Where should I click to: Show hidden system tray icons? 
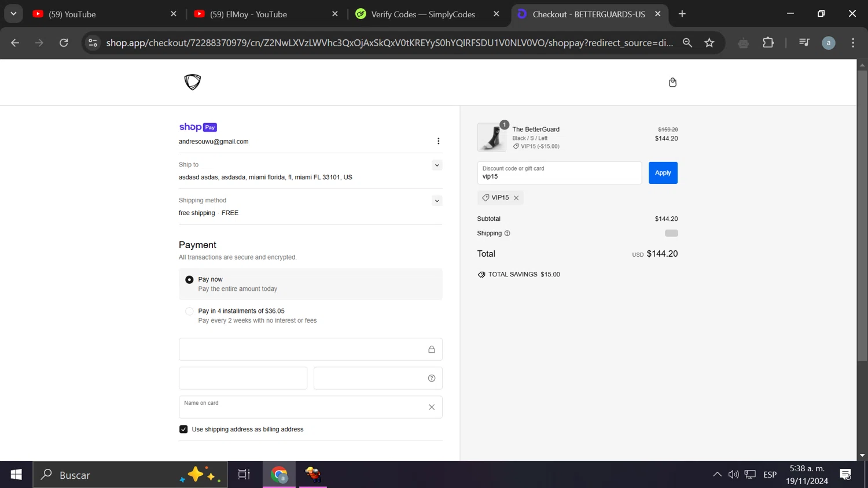[717, 475]
